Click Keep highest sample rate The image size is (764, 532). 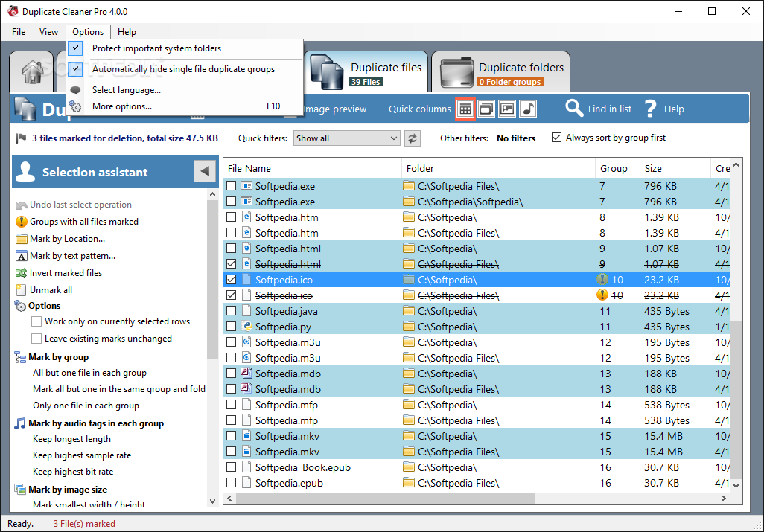pos(82,455)
